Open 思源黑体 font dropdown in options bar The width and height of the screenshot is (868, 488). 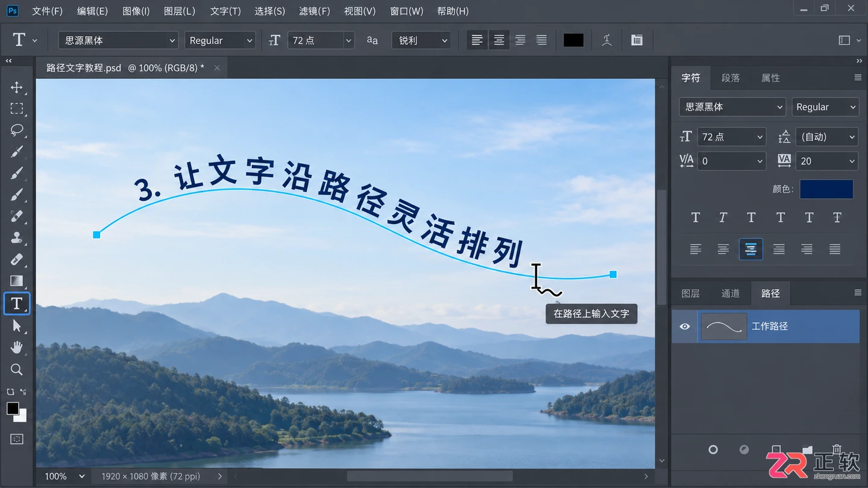point(118,40)
